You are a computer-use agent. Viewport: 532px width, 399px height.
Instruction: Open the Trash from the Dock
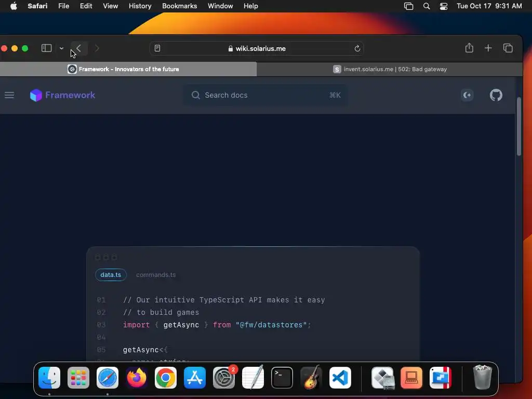tap(482, 378)
